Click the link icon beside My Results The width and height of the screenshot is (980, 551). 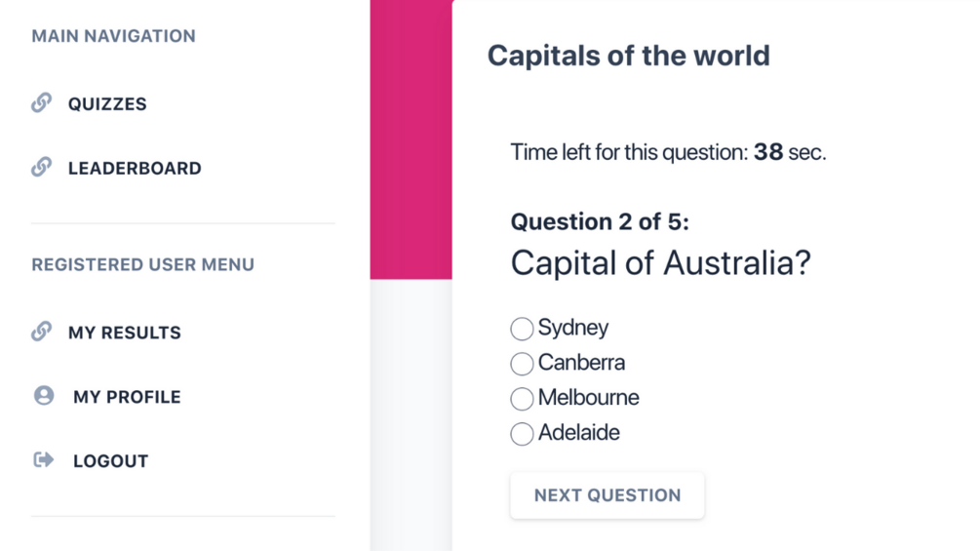(x=41, y=332)
